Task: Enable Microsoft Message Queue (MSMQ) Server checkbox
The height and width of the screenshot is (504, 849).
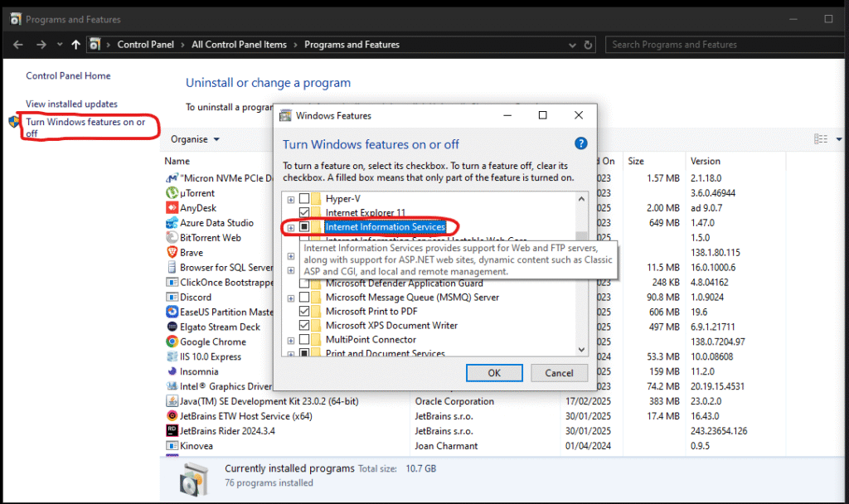Action: coord(304,298)
